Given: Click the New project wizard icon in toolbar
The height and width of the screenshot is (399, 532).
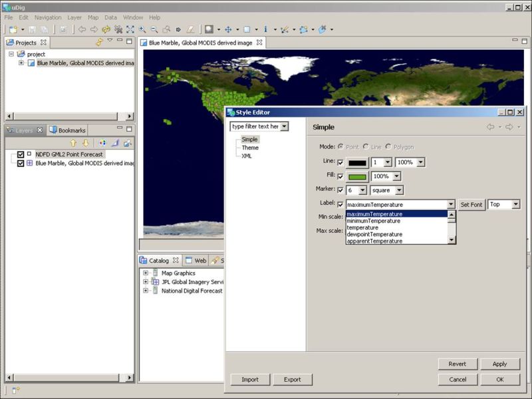Looking at the screenshot, I should (13, 29).
